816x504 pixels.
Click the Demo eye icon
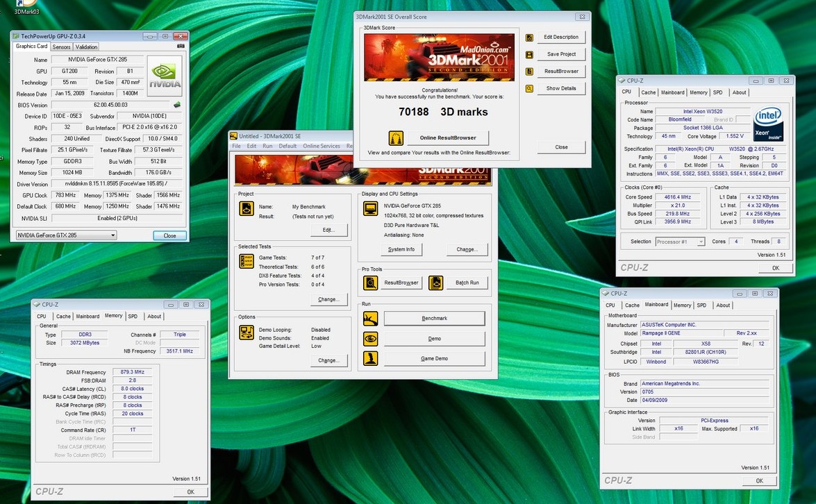coord(371,339)
